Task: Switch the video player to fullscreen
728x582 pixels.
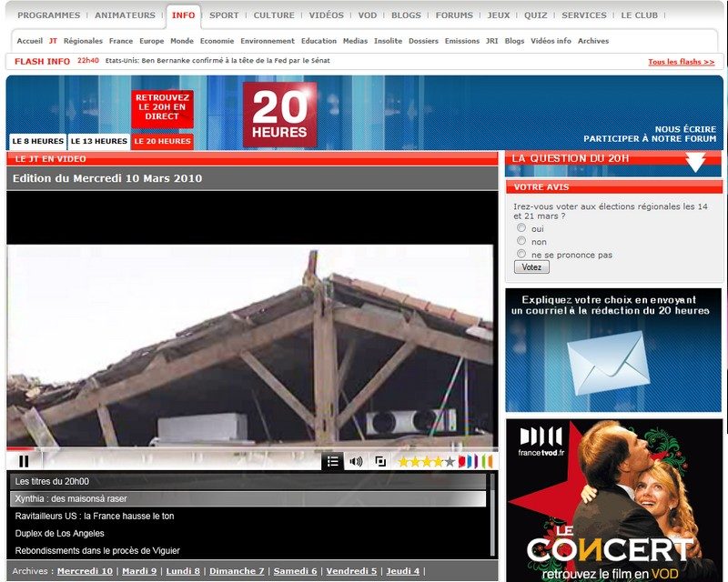Action: [380, 462]
